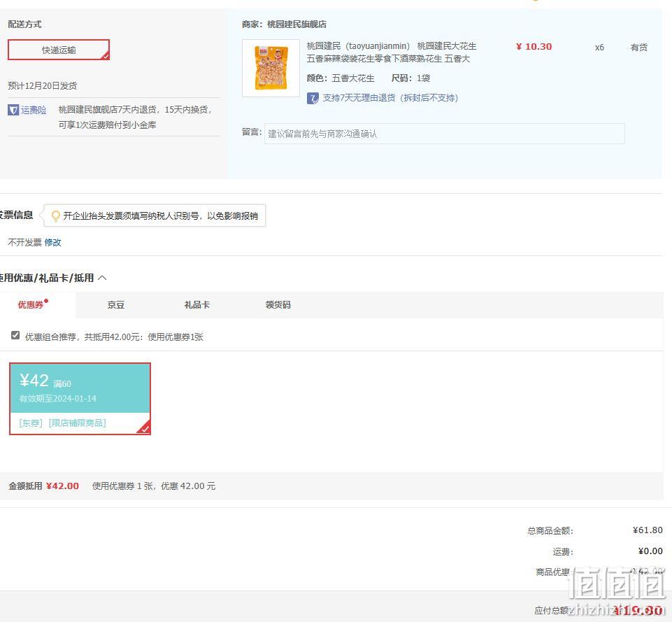Viewport: 672px width, 622px height.
Task: Switch to 礼品卡 tab
Action: click(196, 305)
